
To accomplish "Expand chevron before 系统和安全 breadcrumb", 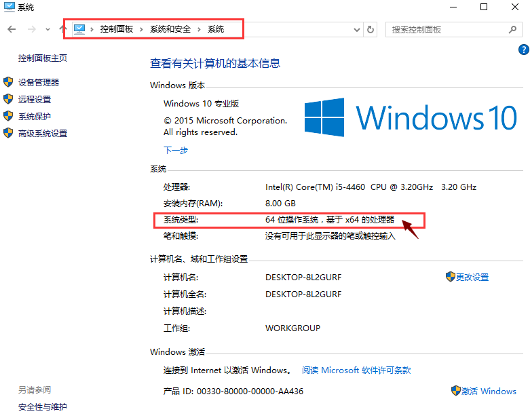I will [x=141, y=30].
